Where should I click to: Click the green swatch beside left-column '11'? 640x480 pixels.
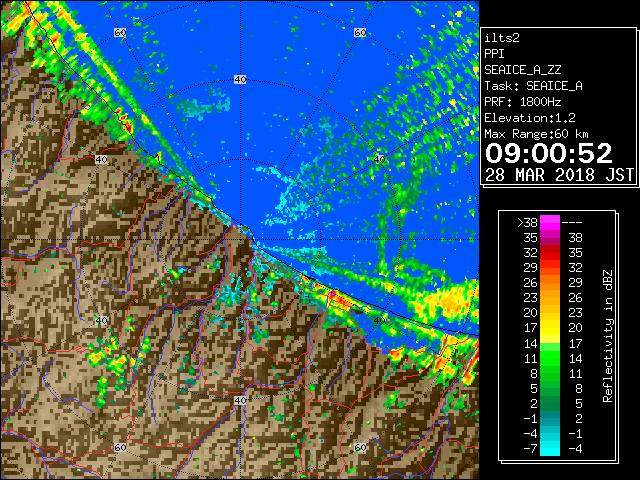(x=550, y=358)
